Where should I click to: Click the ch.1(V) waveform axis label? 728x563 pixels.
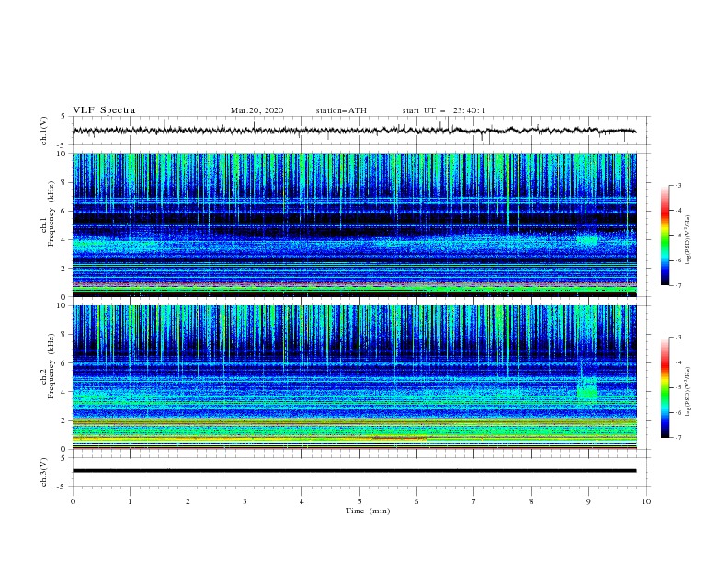(44, 131)
